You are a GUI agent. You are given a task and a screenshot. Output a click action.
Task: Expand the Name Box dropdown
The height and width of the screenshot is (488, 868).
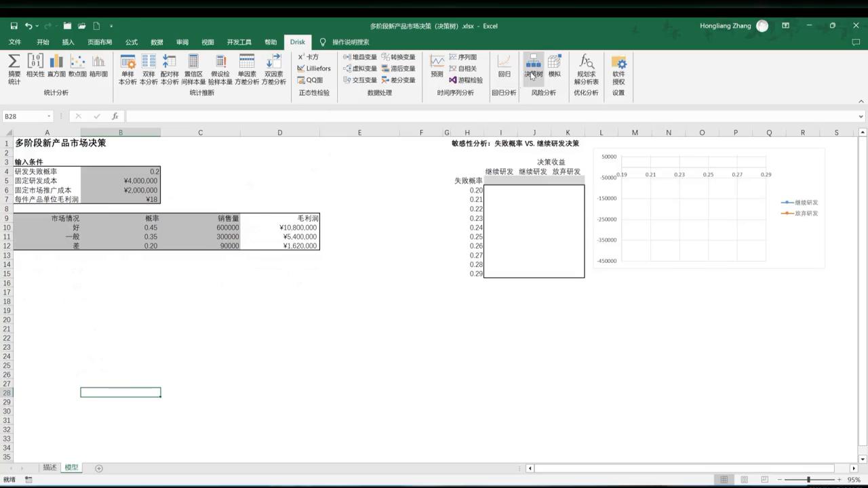(x=49, y=117)
